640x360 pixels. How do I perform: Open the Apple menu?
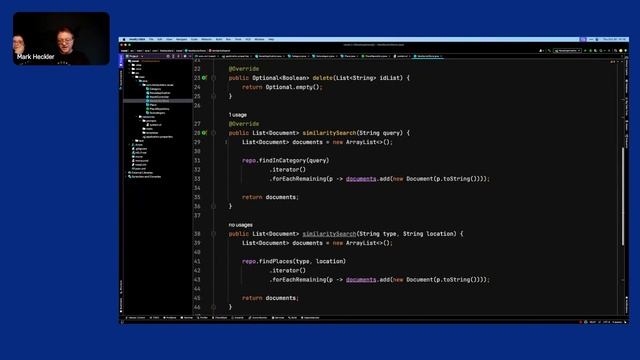point(124,39)
